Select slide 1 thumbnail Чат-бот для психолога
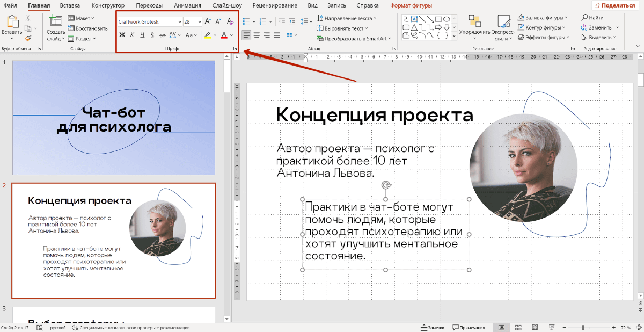Screen dimensions: 644x332 [x=114, y=118]
